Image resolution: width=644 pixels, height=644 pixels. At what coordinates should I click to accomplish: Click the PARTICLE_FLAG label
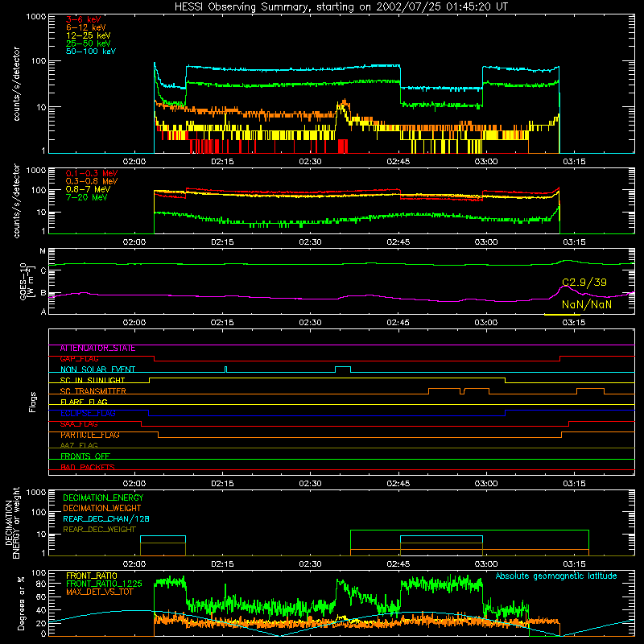tap(90, 435)
